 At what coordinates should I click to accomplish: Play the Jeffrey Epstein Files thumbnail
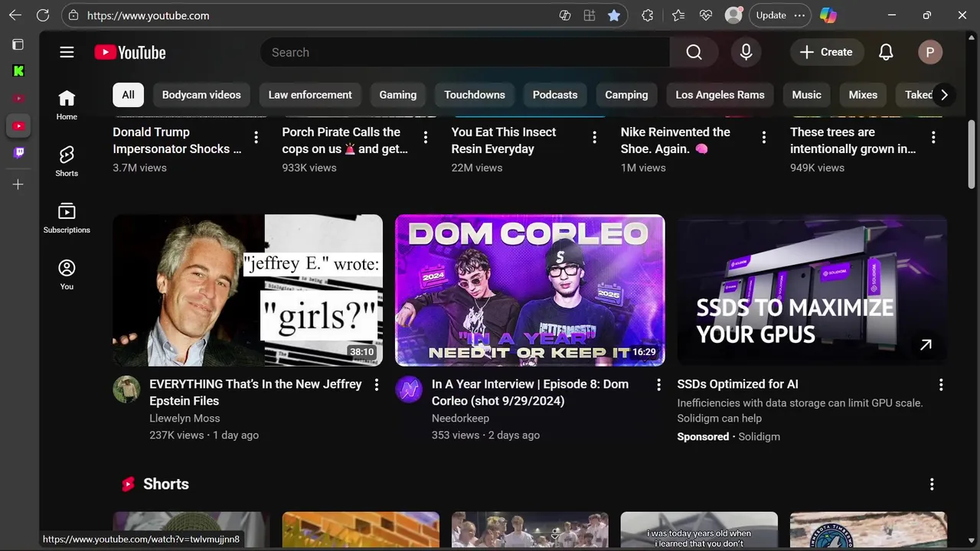click(247, 290)
